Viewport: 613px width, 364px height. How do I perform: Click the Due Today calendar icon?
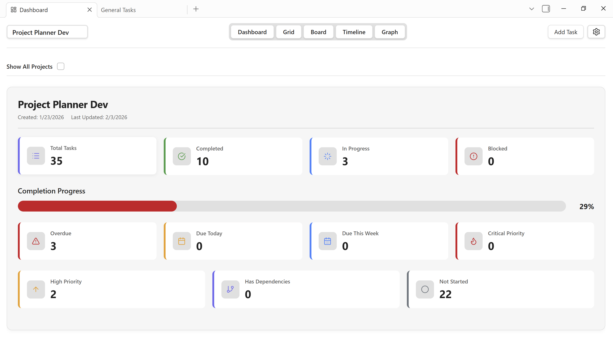pos(181,241)
